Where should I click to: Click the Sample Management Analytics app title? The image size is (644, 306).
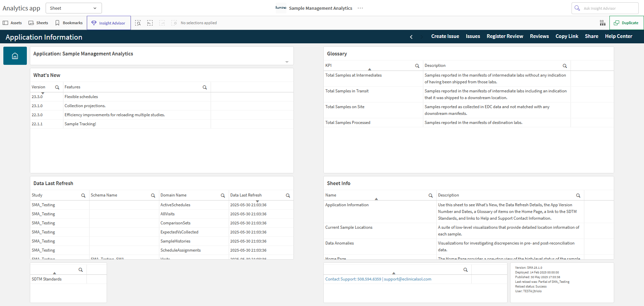(x=321, y=8)
